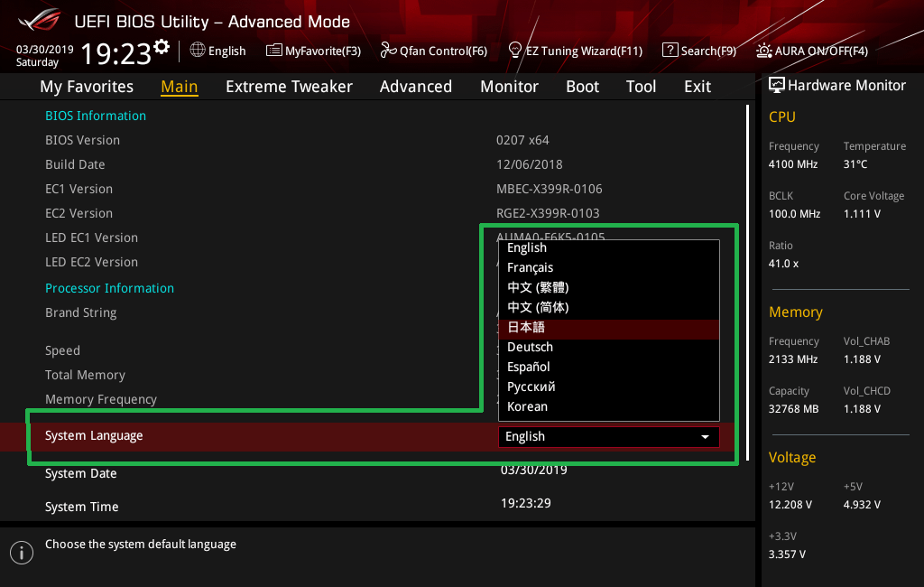Select the System Time row

click(377, 507)
